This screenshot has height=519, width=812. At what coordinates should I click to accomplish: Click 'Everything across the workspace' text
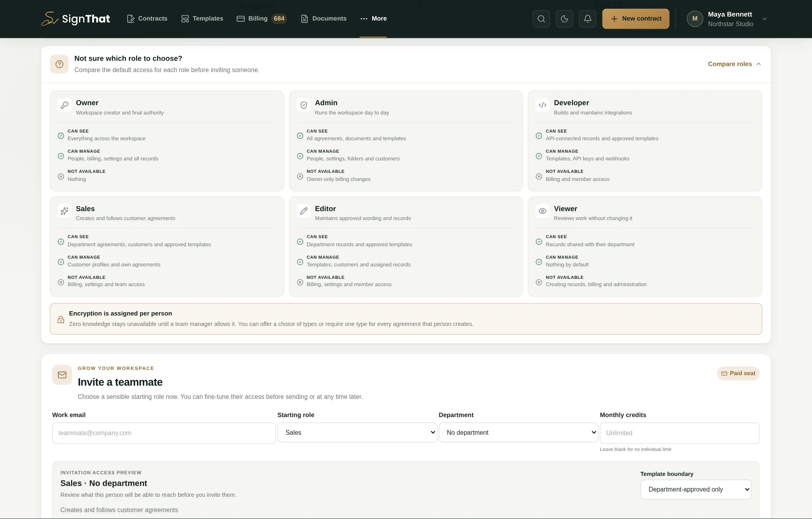pyautogui.click(x=106, y=139)
